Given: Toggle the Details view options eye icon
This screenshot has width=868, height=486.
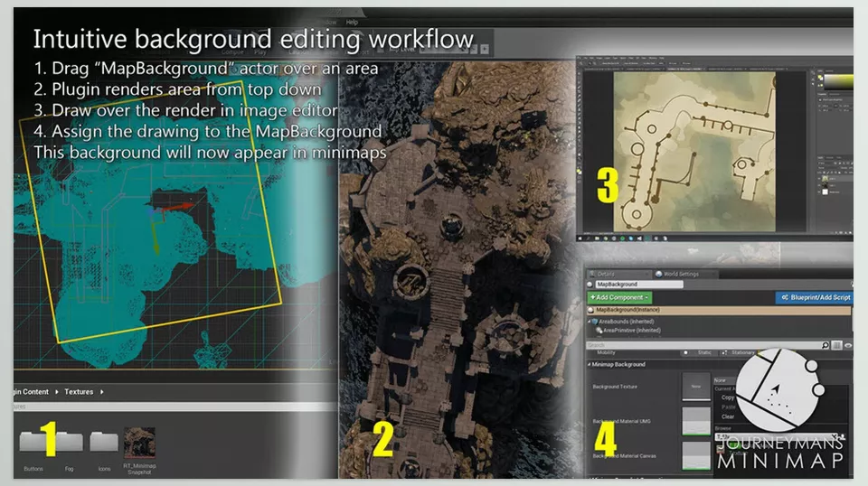Looking at the screenshot, I should pos(848,345).
